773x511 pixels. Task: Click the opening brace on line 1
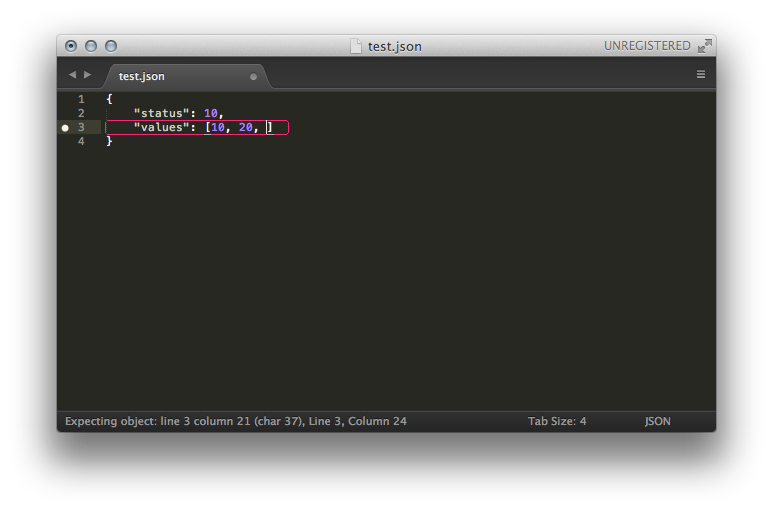pyautogui.click(x=109, y=99)
